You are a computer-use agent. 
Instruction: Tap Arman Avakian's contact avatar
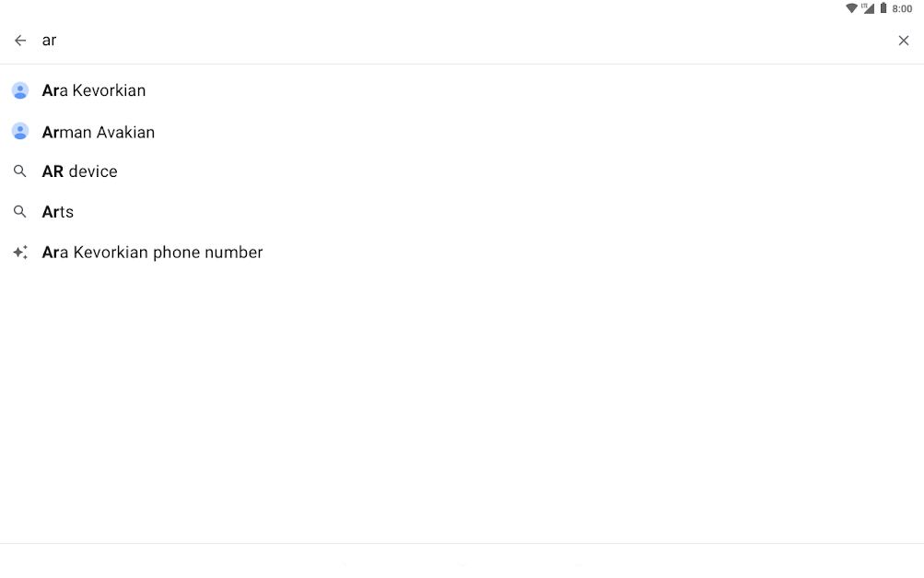(20, 131)
